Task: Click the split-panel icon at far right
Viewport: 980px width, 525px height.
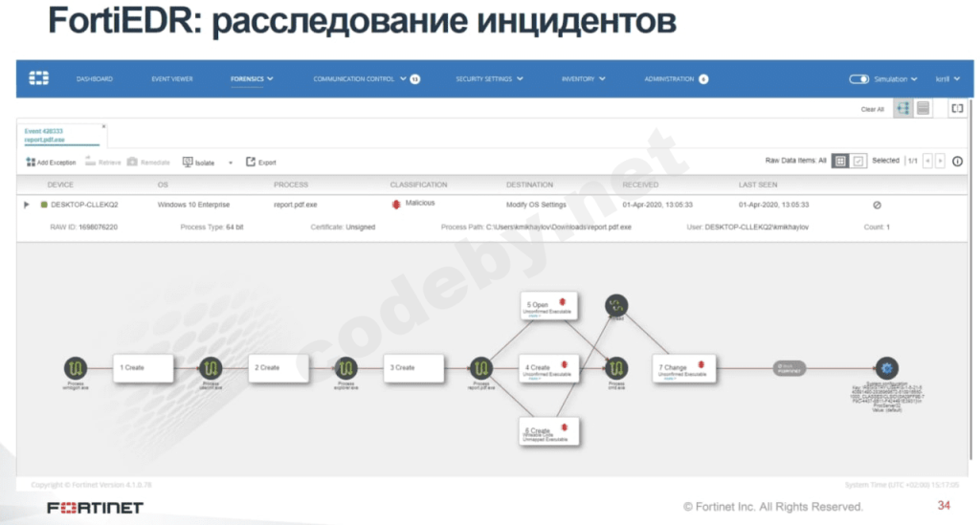Action: click(957, 109)
